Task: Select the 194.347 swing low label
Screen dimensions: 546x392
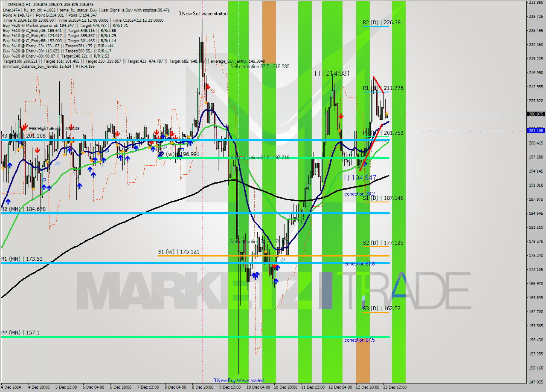Action: point(358,178)
